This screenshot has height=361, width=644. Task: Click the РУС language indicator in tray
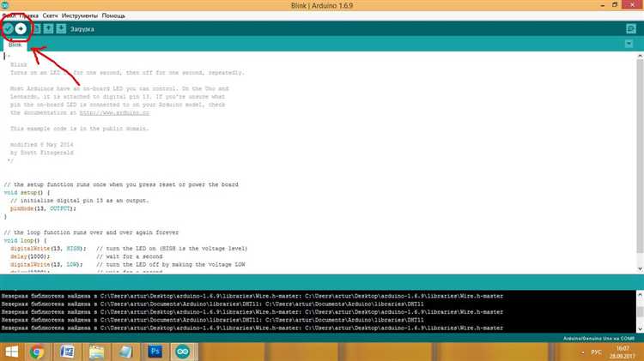[x=597, y=352]
